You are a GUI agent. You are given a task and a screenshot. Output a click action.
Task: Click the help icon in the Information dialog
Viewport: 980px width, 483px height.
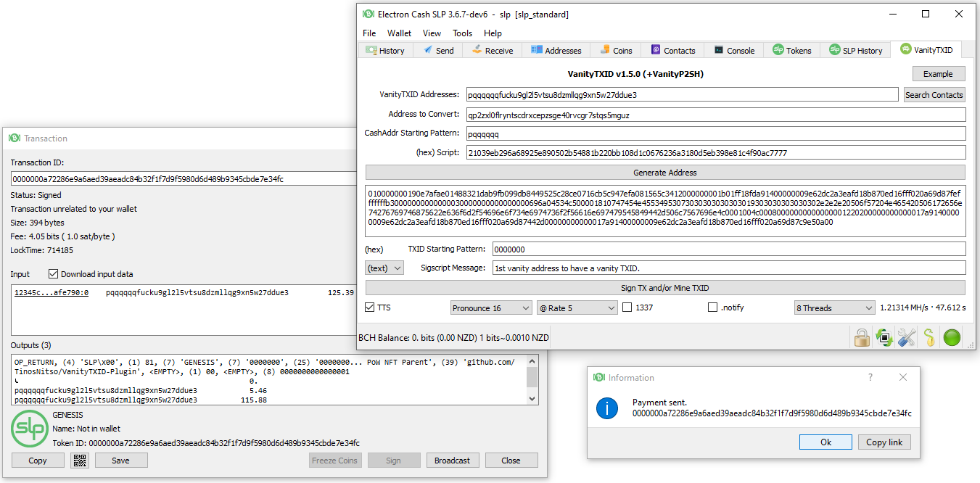point(870,377)
